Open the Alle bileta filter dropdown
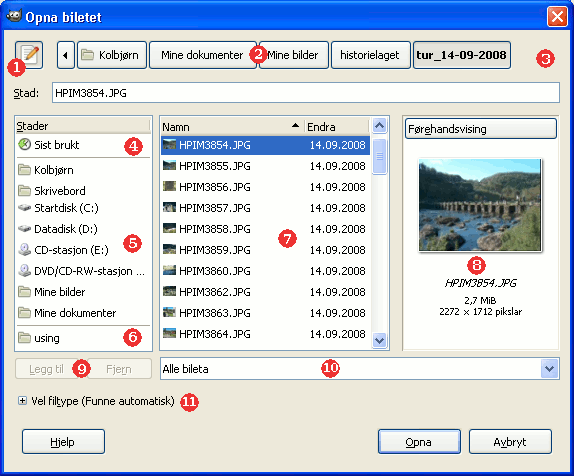The image size is (574, 476). (x=359, y=369)
